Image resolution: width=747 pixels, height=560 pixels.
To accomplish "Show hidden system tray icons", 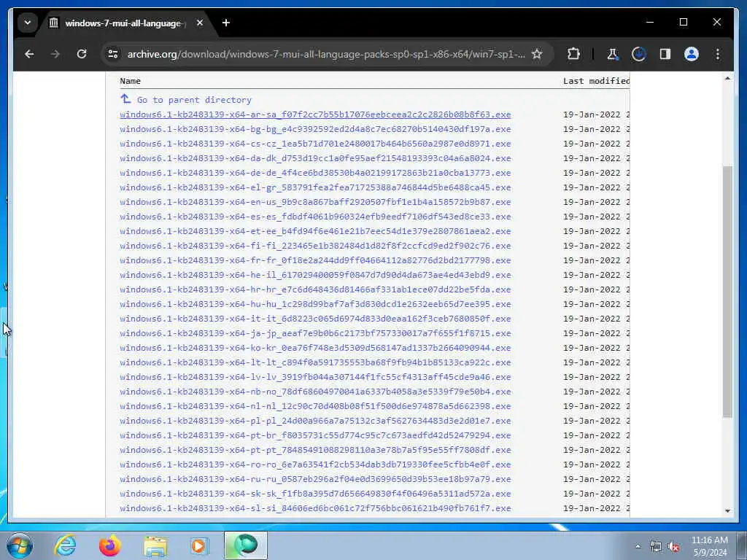I will (x=638, y=547).
